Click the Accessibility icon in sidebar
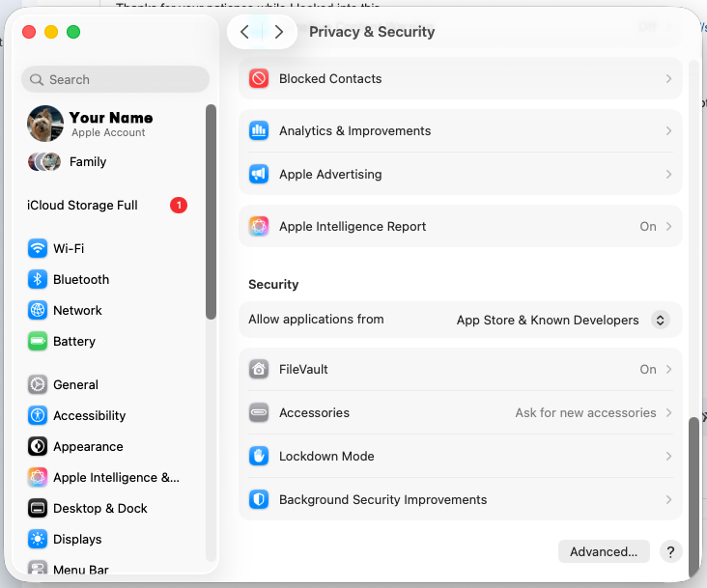Screen dimensions: 707x588 [x=38, y=415]
